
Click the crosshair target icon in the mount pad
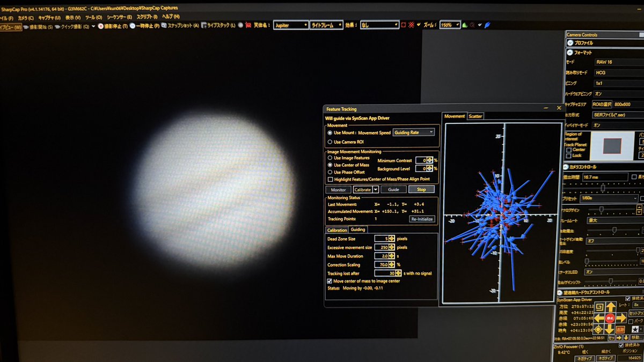tap(598, 329)
